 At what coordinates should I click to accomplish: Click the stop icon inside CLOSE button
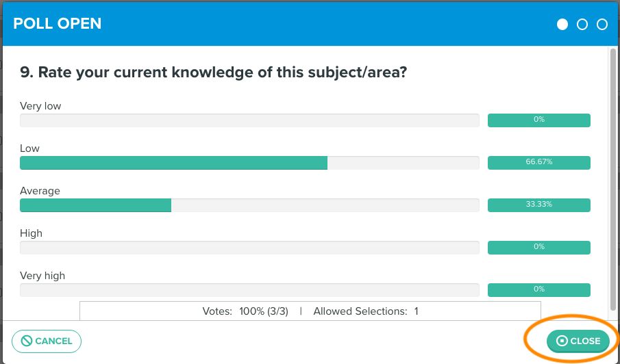[562, 341]
